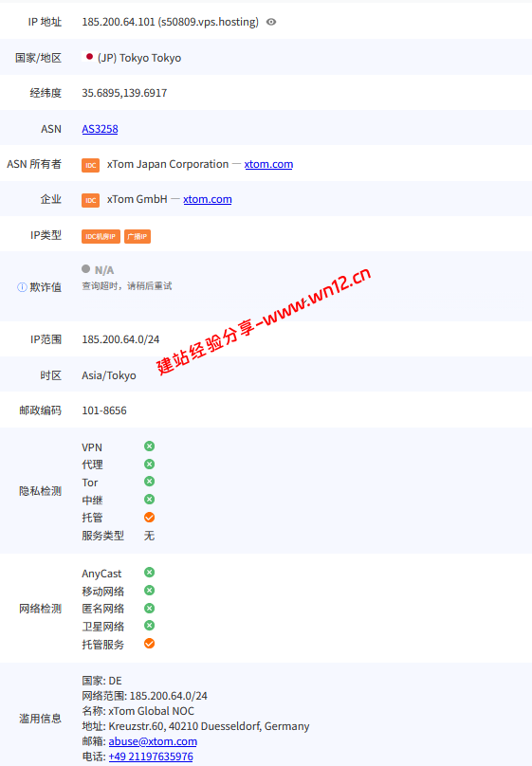Screen dimensions: 532x766
Task: Click the IDC badge beside xTom Japan Corporation
Action: [90, 165]
